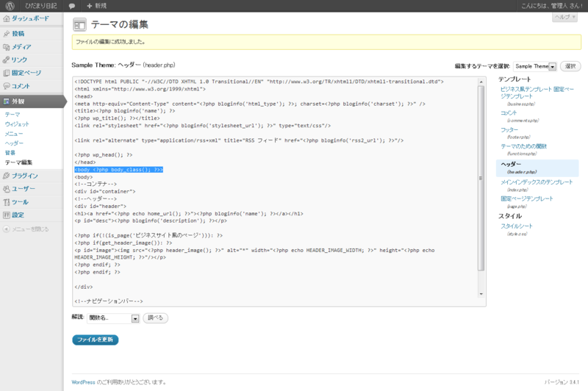Open 固定ページテンプレート (page.php)

click(x=527, y=198)
